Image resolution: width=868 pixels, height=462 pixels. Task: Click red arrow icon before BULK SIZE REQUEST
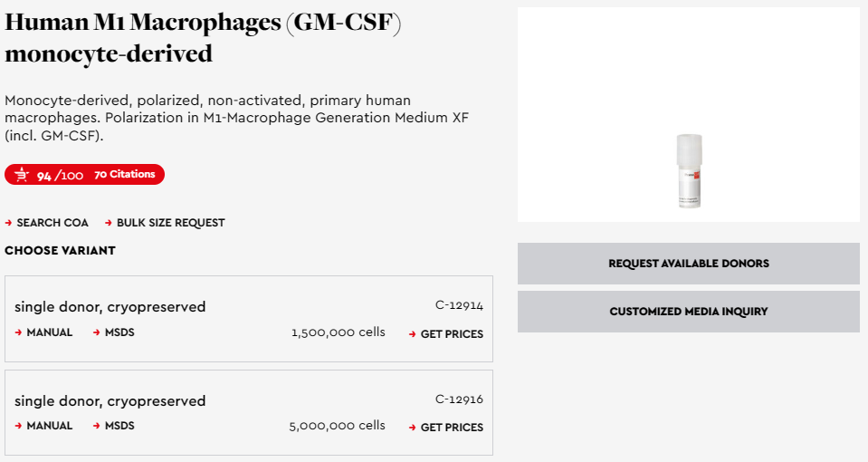109,223
